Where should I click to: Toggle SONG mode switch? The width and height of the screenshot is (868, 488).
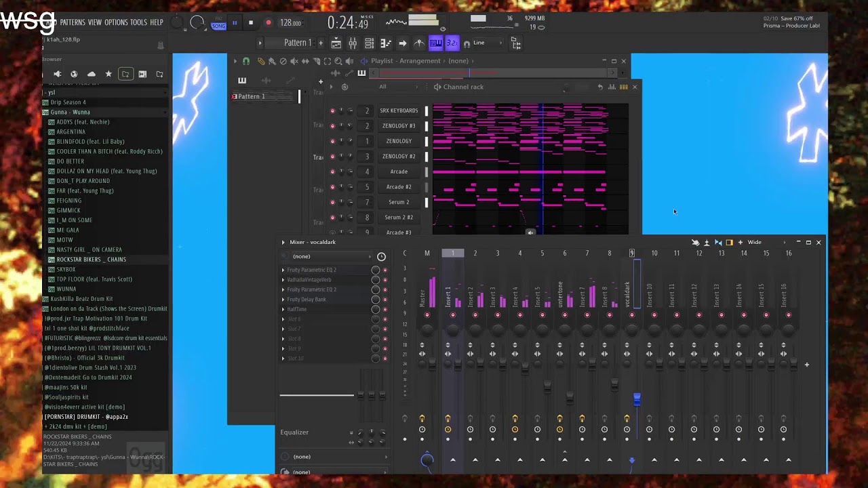click(218, 26)
